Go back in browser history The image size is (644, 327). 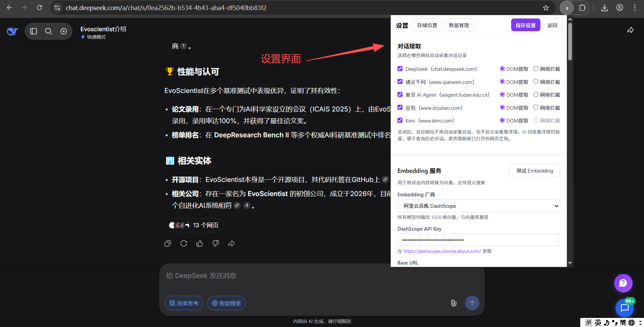click(9, 8)
